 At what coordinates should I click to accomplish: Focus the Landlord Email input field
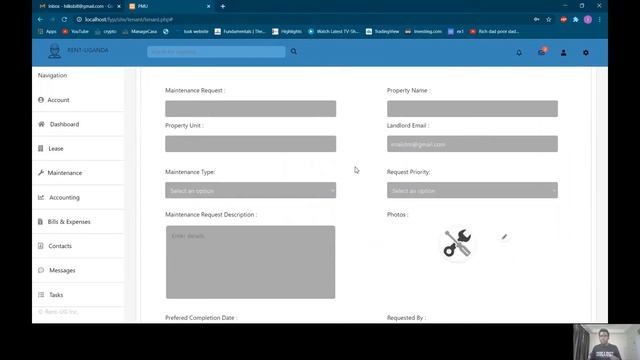472,144
